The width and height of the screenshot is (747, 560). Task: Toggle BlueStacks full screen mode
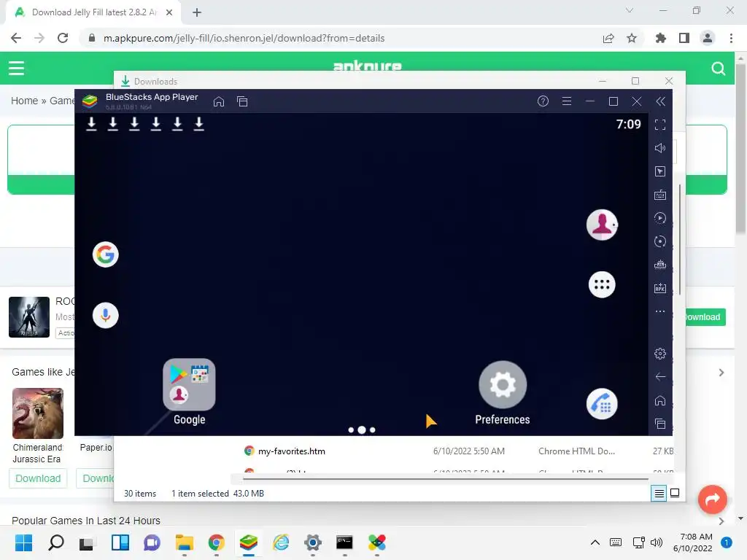pos(659,125)
